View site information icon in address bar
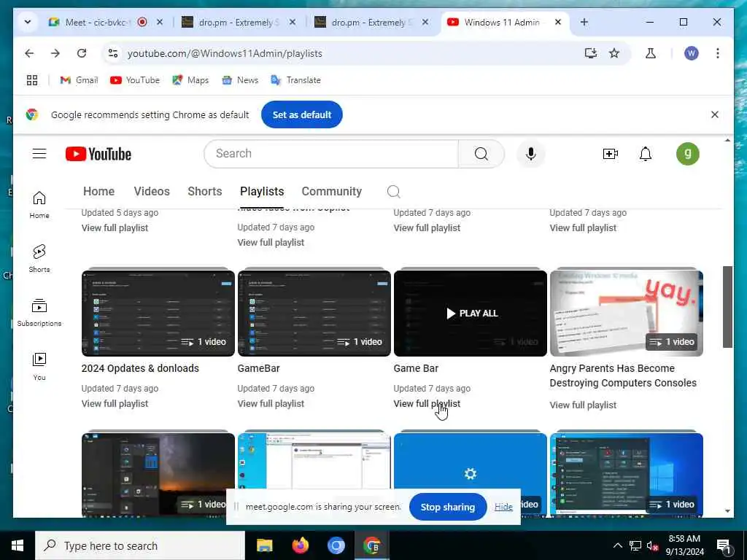The height and width of the screenshot is (560, 747). (113, 53)
